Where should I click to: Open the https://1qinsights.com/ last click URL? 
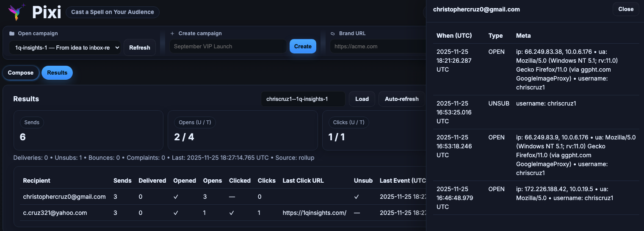[315, 213]
